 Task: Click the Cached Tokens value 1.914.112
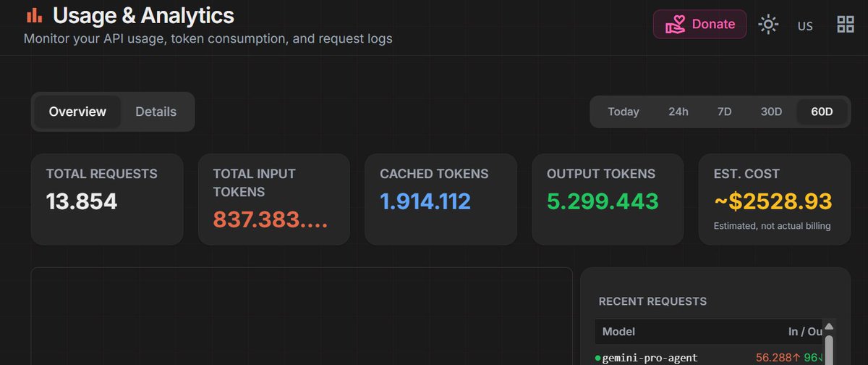tap(425, 201)
